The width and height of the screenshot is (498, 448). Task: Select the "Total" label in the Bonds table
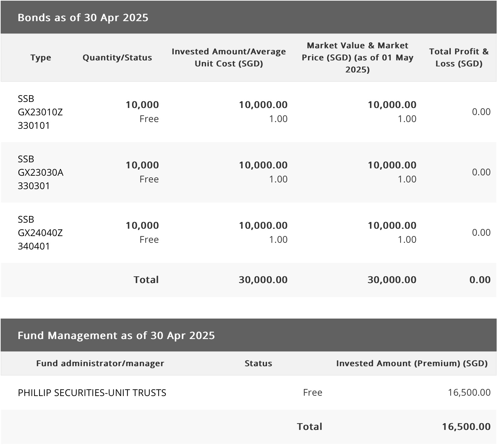point(146,280)
